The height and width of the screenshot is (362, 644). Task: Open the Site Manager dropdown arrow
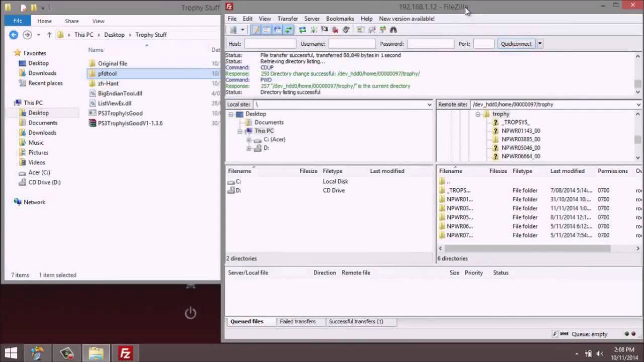pyautogui.click(x=242, y=30)
